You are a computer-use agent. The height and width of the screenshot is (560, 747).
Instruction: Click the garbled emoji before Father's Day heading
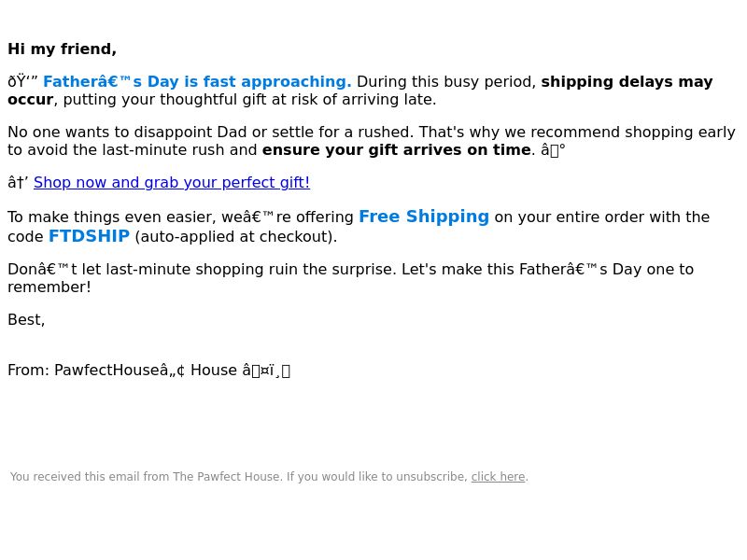(x=22, y=81)
